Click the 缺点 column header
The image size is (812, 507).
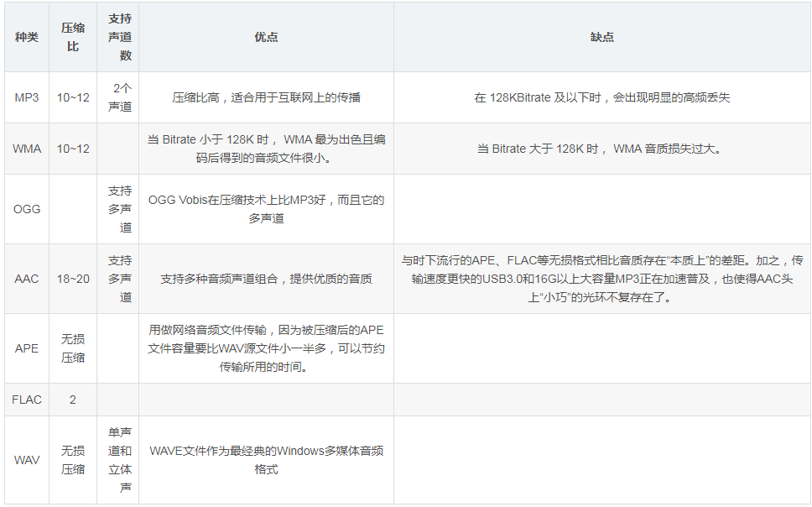601,37
